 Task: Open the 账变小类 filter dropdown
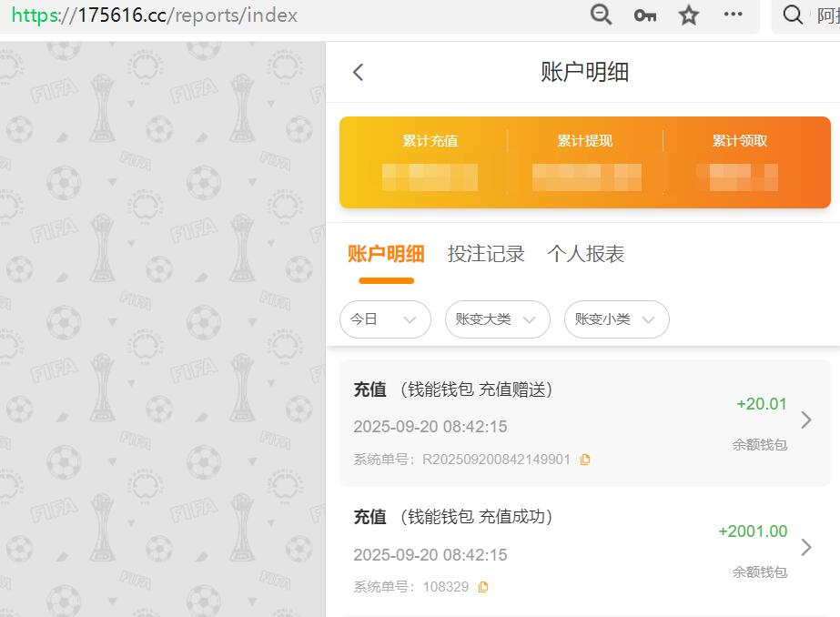click(616, 319)
